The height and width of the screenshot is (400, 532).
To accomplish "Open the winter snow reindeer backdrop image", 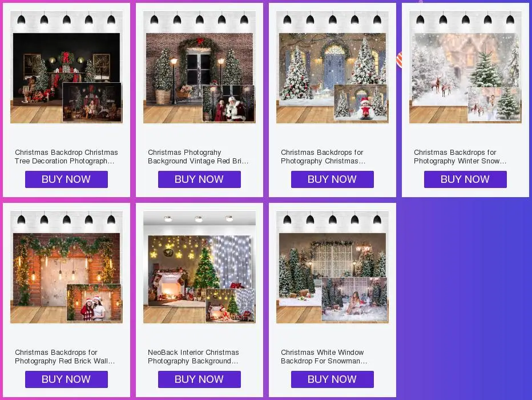I will coord(466,67).
